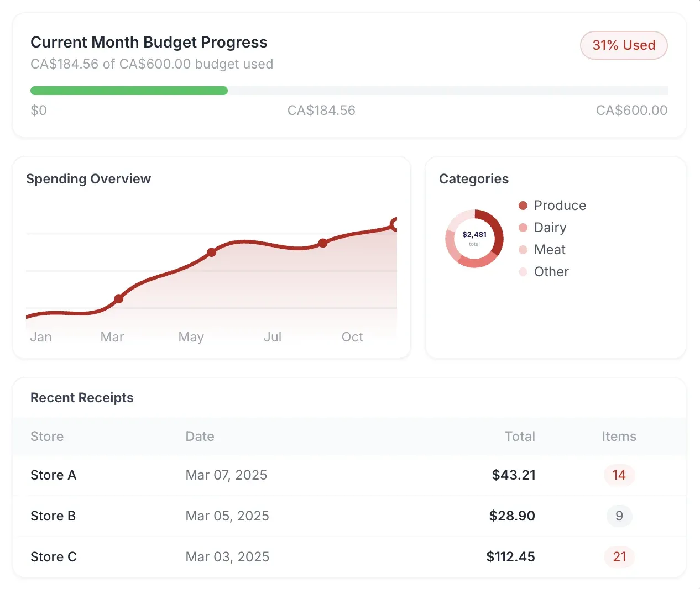Click the Meat legend color dot
The height and width of the screenshot is (589, 700).
coord(523,249)
